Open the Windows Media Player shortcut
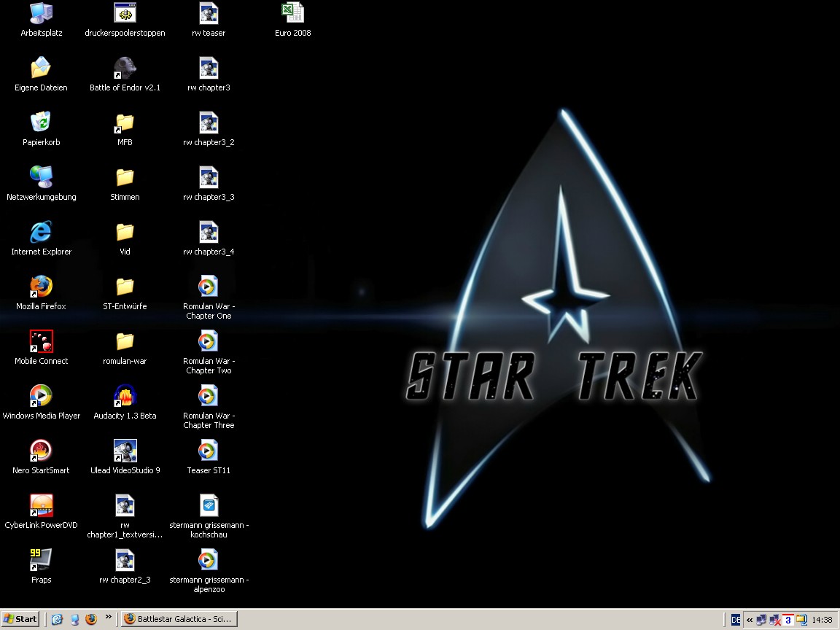Viewport: 840px width, 630px height. [x=42, y=396]
